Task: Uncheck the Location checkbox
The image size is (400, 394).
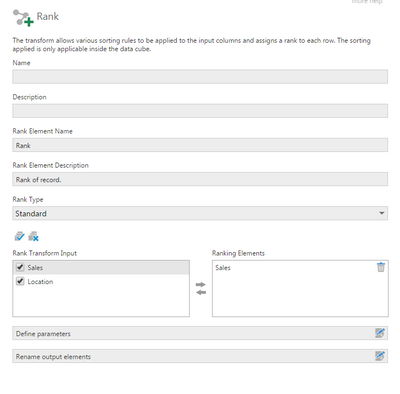Action: pos(20,281)
